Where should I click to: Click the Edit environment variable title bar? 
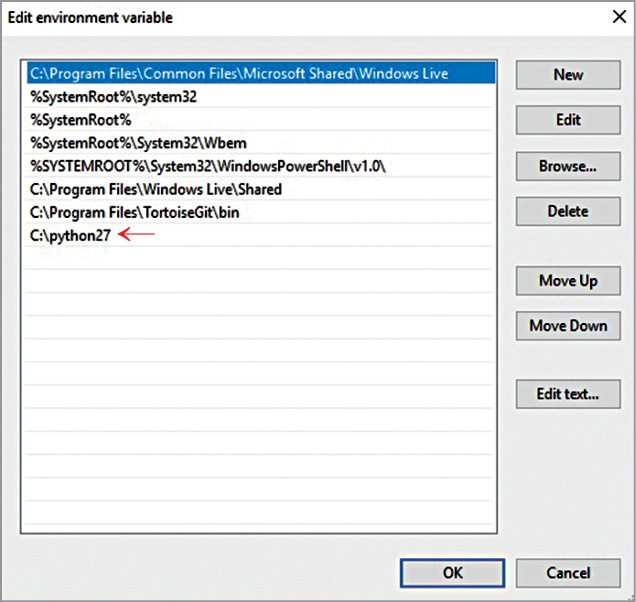click(300, 17)
